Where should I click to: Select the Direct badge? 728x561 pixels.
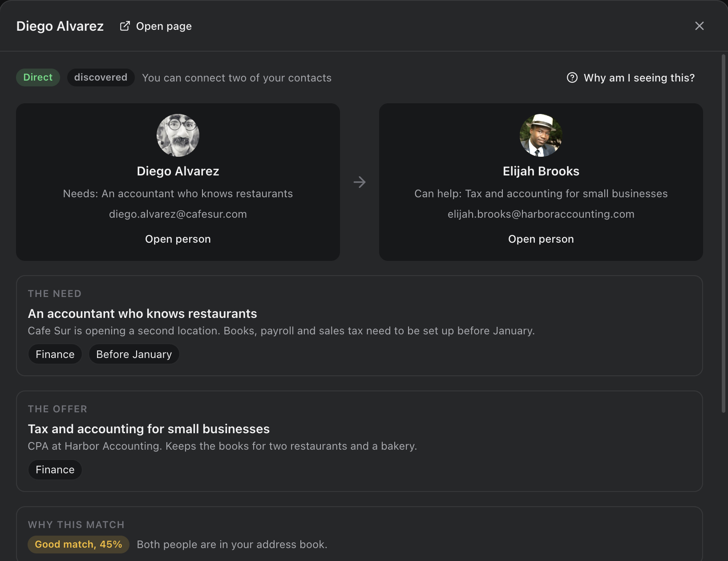coord(38,77)
